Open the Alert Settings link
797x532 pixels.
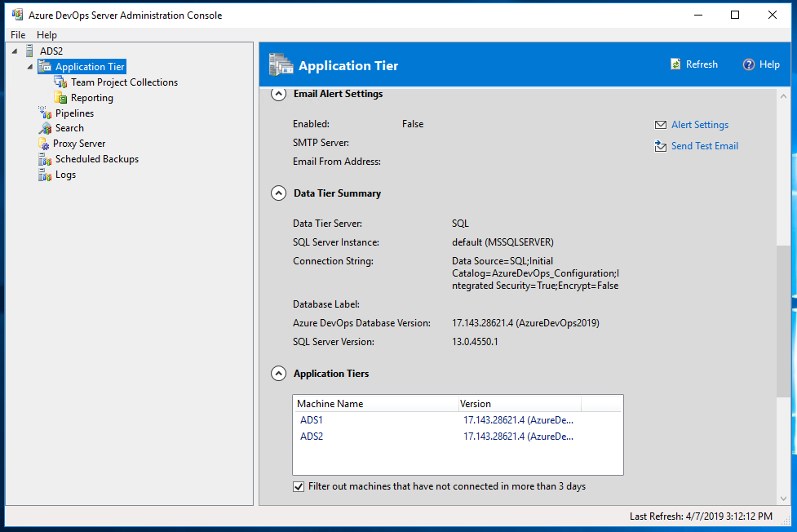[x=699, y=125]
